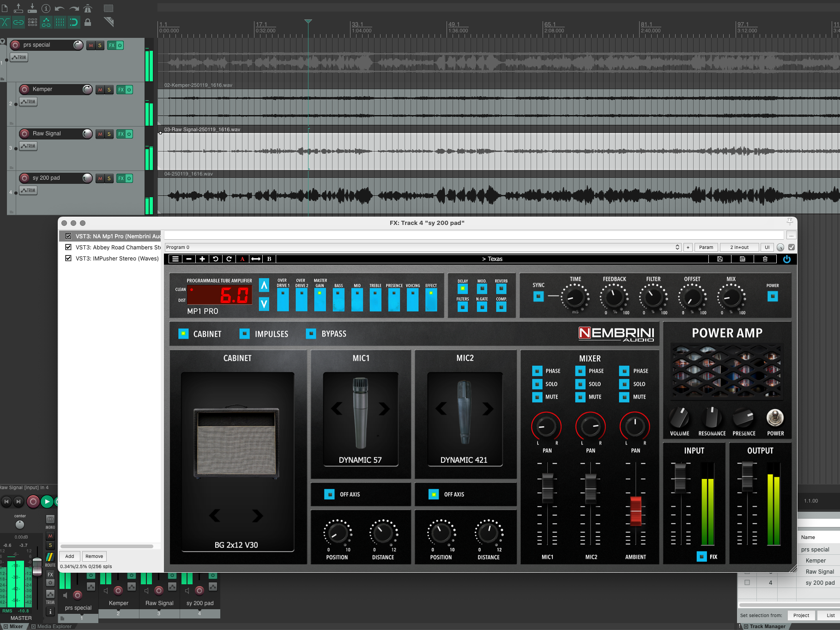
Task: Collapse track folder triangle above prs special
Action: [3, 42]
